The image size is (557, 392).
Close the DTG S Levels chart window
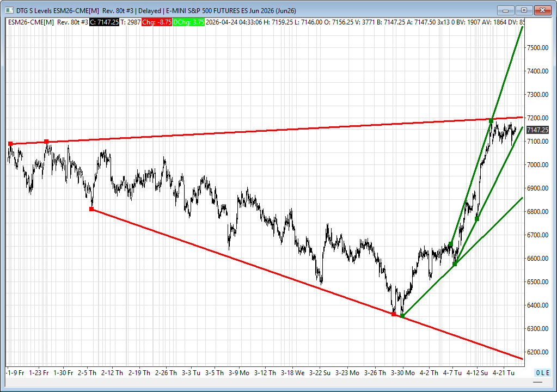(542, 10)
